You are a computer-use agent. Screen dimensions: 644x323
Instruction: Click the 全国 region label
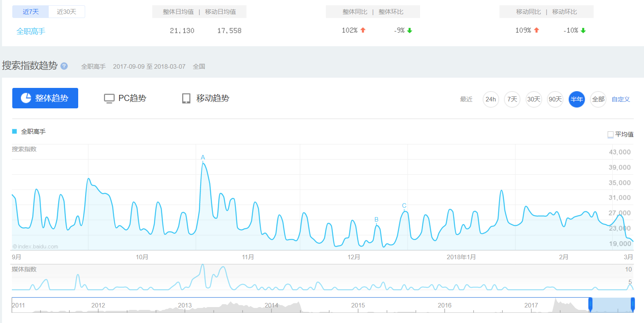199,66
